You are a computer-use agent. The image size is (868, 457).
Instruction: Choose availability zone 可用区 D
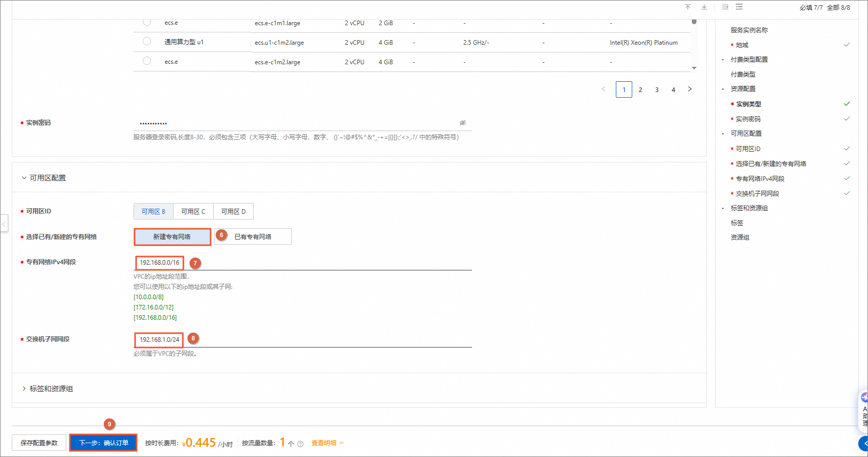coord(234,211)
